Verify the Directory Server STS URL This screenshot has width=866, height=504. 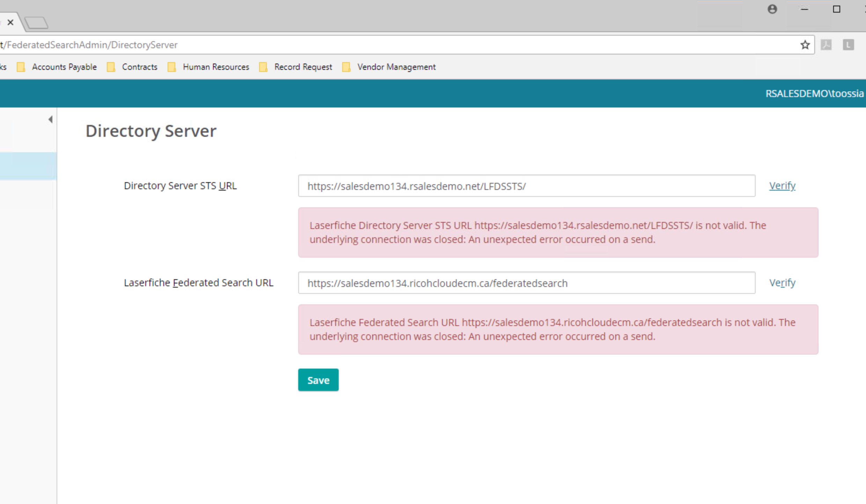pyautogui.click(x=782, y=186)
